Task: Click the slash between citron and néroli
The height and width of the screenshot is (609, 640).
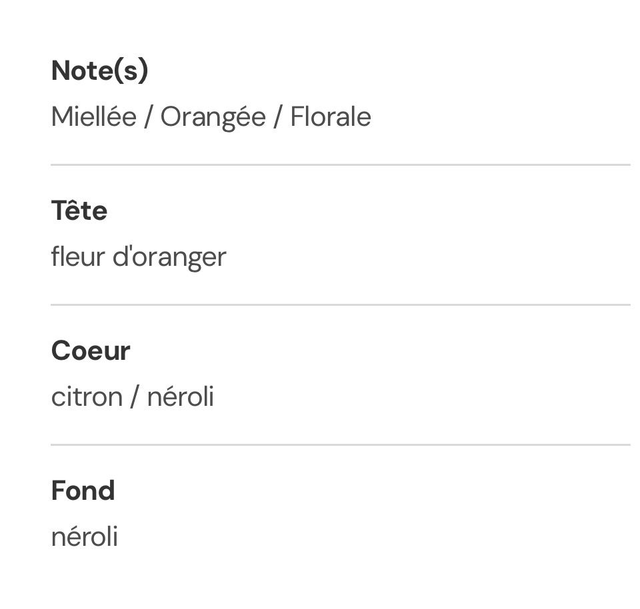Action: (133, 397)
